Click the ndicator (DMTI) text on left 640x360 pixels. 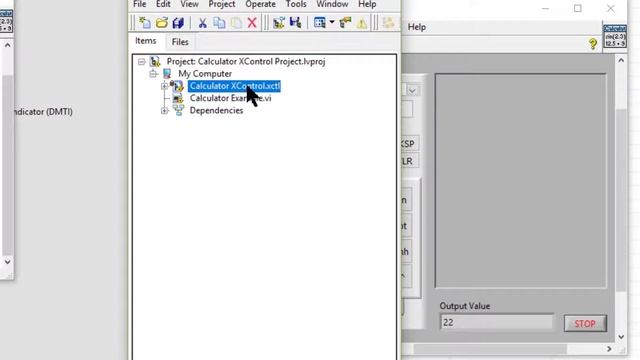click(43, 112)
